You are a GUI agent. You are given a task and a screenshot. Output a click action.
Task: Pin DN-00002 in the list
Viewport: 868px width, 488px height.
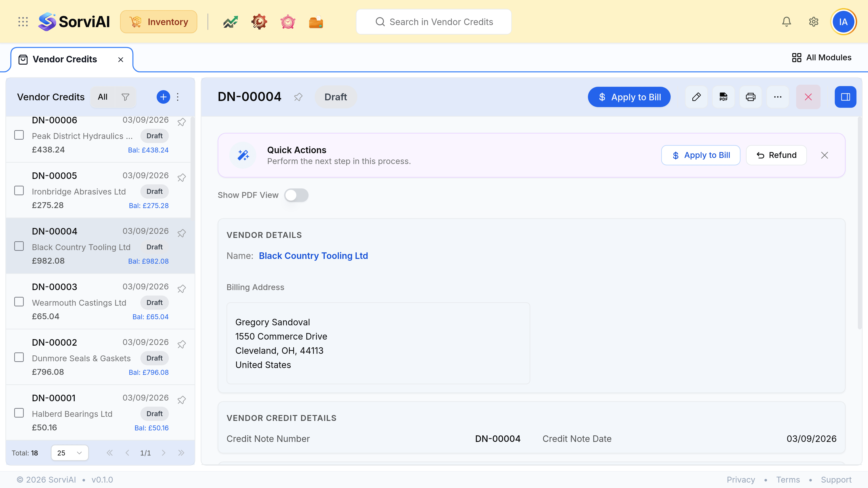coord(182,344)
